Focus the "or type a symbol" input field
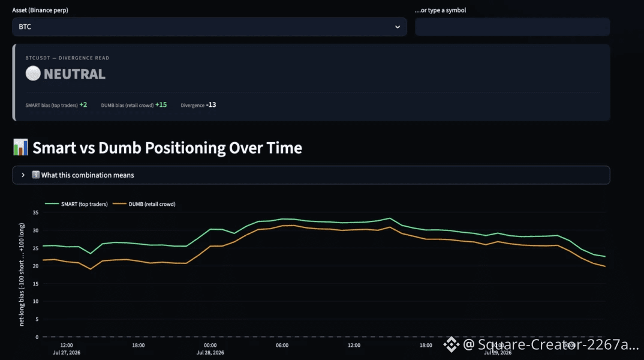Viewport: 644px width, 360px height. click(x=512, y=27)
